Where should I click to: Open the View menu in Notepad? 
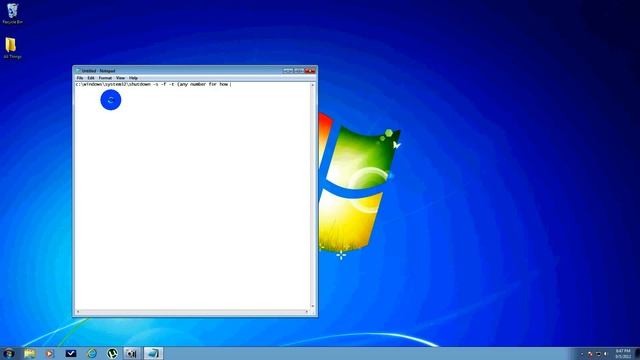click(x=120, y=78)
